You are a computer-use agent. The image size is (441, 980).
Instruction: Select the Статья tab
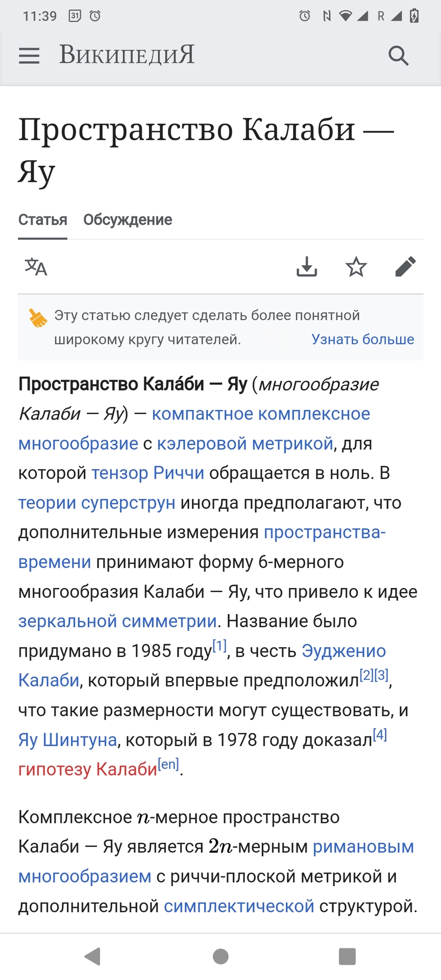[43, 220]
